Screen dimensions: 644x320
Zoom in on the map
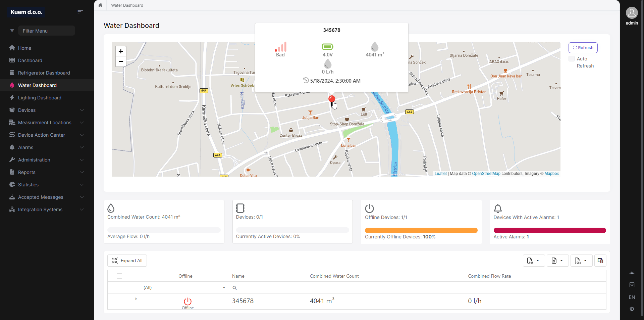pyautogui.click(x=121, y=51)
